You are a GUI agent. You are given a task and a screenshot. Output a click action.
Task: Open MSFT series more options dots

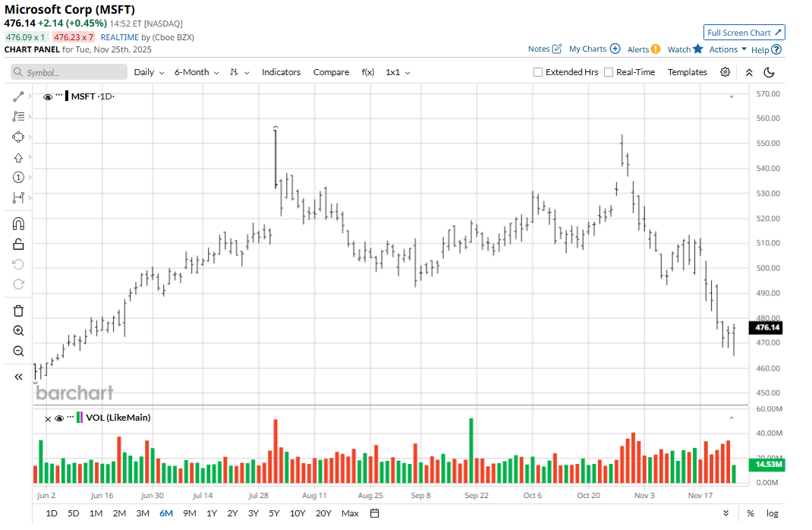click(59, 96)
